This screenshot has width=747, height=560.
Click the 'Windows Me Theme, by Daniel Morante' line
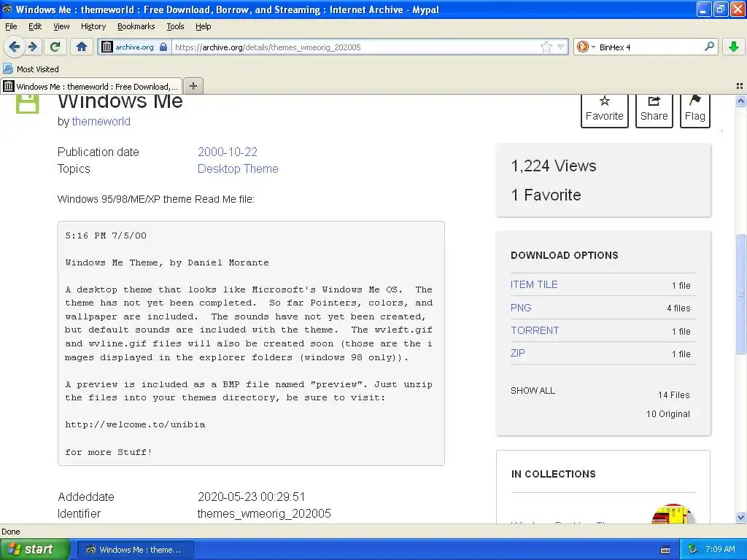pos(167,262)
